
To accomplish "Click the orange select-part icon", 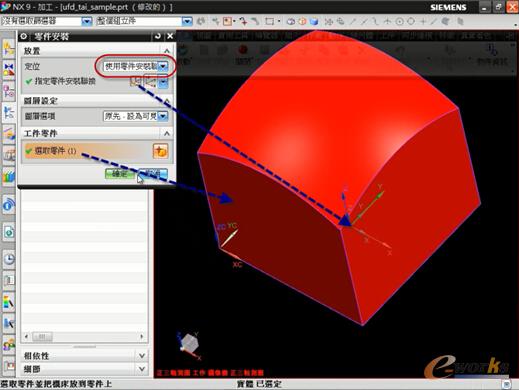I will click(x=160, y=151).
